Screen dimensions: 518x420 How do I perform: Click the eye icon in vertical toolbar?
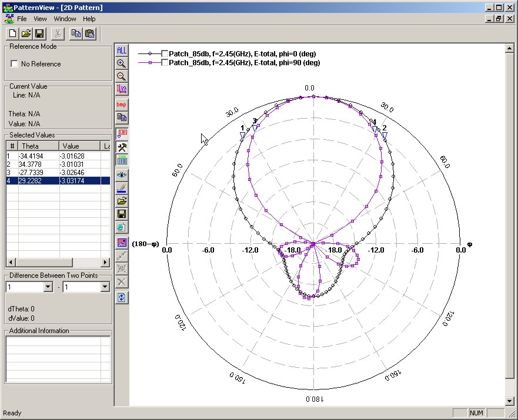point(122,175)
